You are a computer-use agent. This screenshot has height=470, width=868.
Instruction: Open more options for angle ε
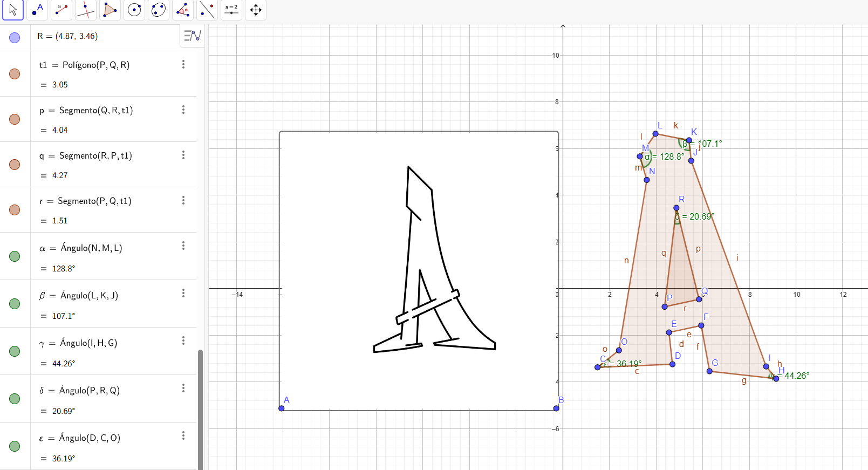(x=183, y=435)
